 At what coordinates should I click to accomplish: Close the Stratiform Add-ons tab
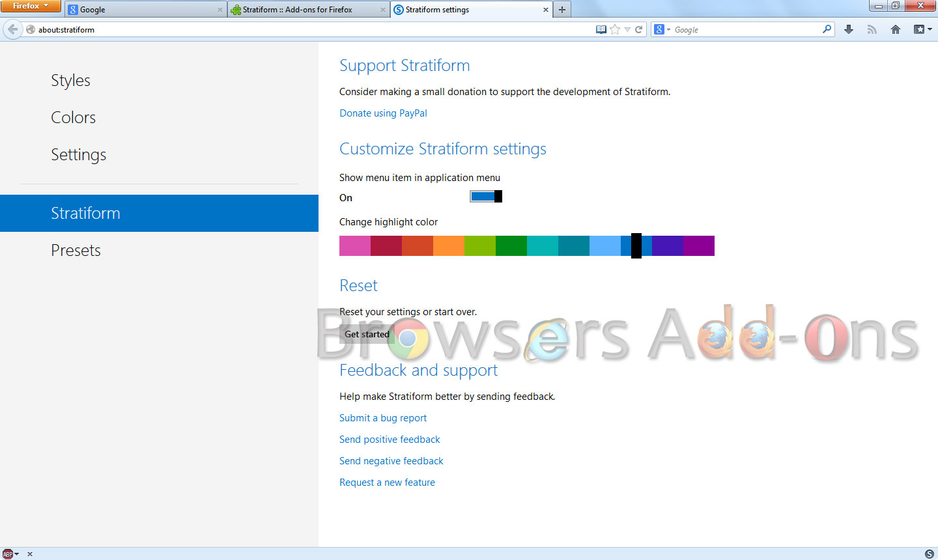pos(382,10)
